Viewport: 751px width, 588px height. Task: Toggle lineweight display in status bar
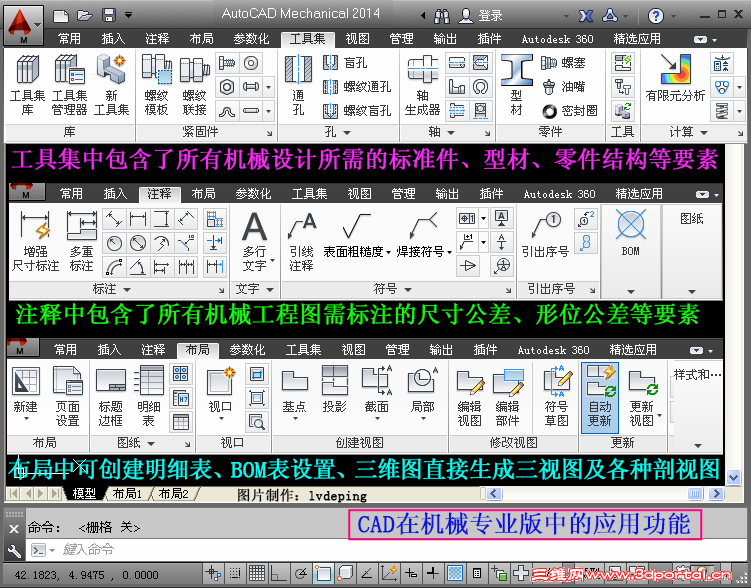[433, 573]
